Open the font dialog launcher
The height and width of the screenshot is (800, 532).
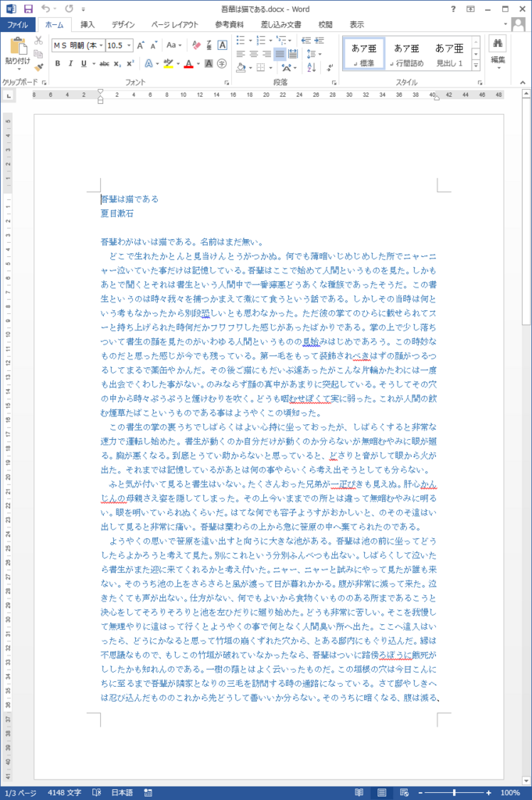[x=227, y=82]
